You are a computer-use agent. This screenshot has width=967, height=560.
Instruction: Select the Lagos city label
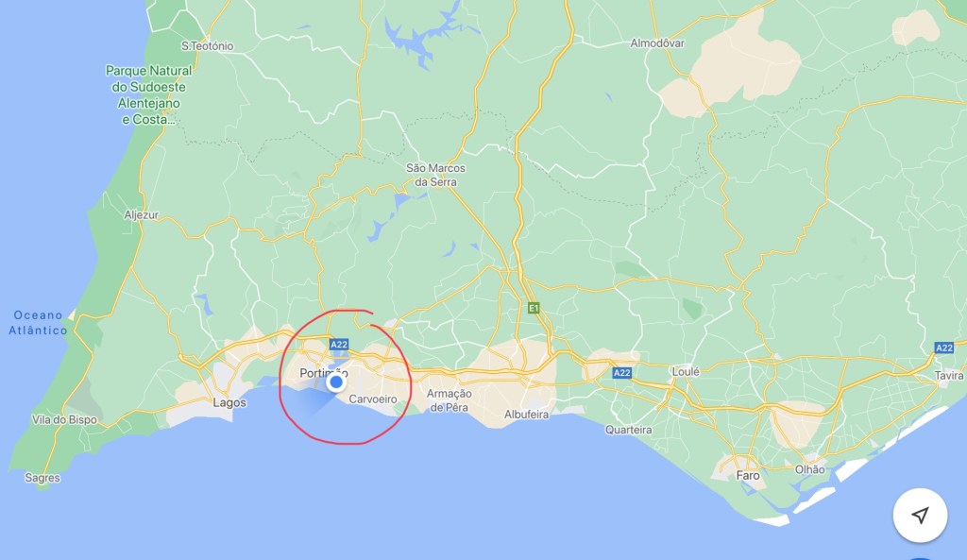(229, 402)
